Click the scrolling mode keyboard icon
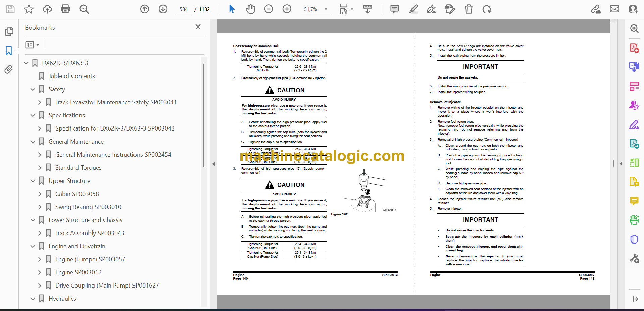Screen dimensions: 644x311 coord(368,9)
